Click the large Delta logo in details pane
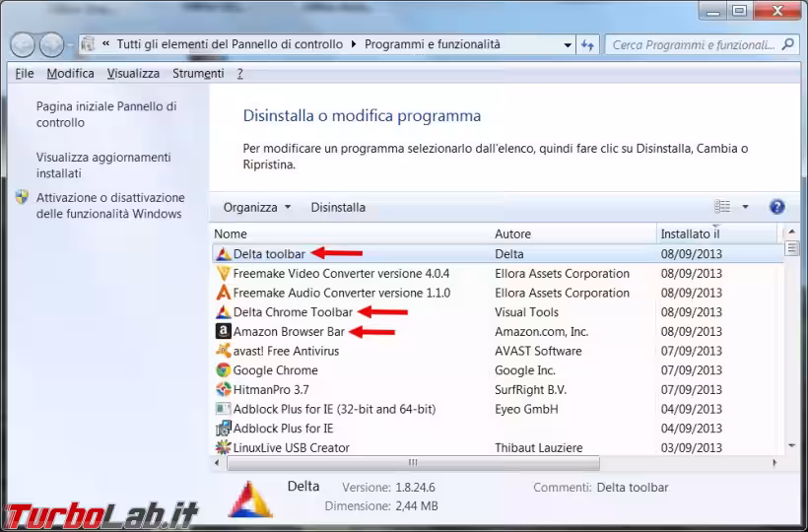This screenshot has height=532, width=808. click(250, 499)
